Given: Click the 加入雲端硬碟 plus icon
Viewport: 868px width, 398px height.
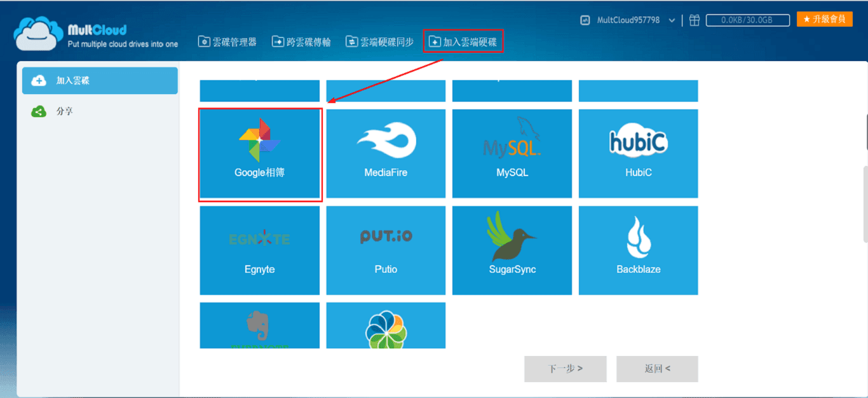Looking at the screenshot, I should tap(435, 41).
